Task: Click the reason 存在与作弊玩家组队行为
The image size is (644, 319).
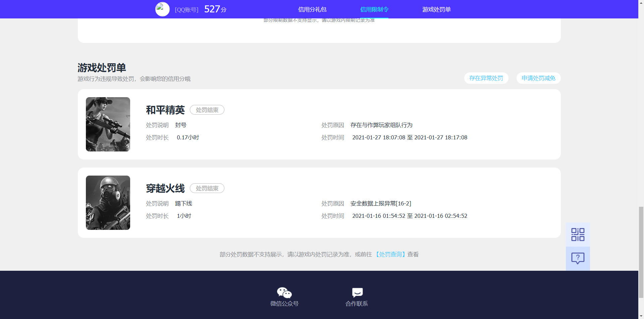Action: 381,125
